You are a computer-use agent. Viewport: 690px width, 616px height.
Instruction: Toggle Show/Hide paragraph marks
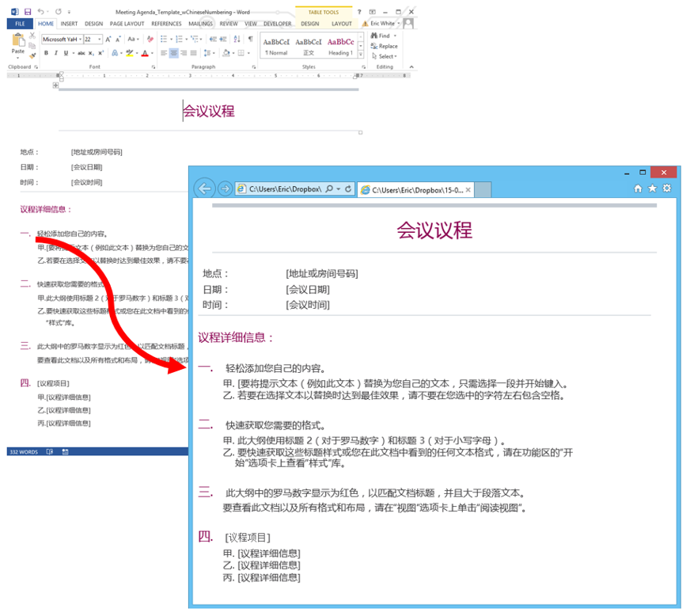(x=250, y=39)
